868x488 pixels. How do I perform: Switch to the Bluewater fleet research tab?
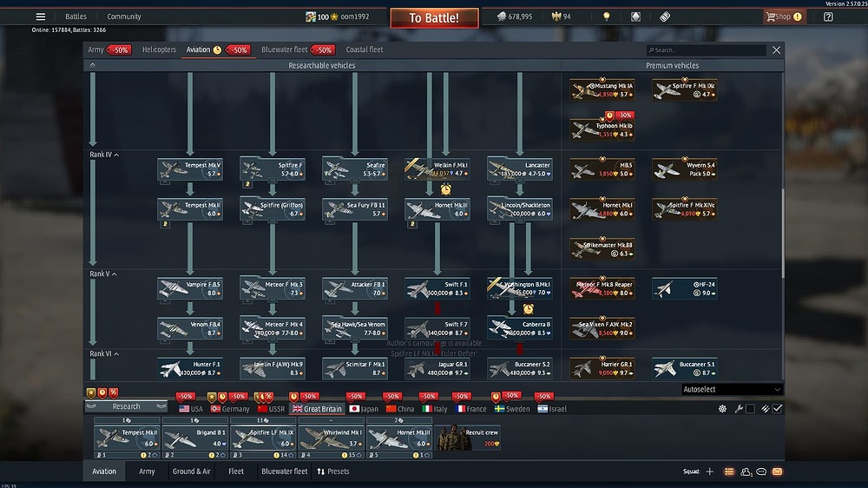[284, 49]
